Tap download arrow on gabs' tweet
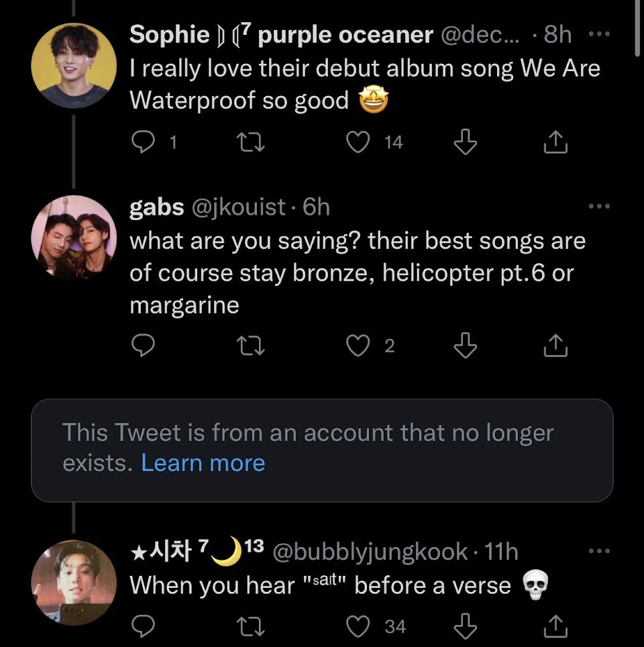Screen dimensions: 644x647 pos(465,346)
